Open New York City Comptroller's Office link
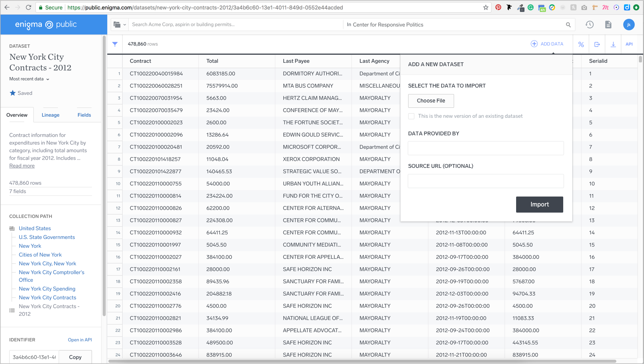This screenshot has width=644, height=364. pyautogui.click(x=52, y=276)
